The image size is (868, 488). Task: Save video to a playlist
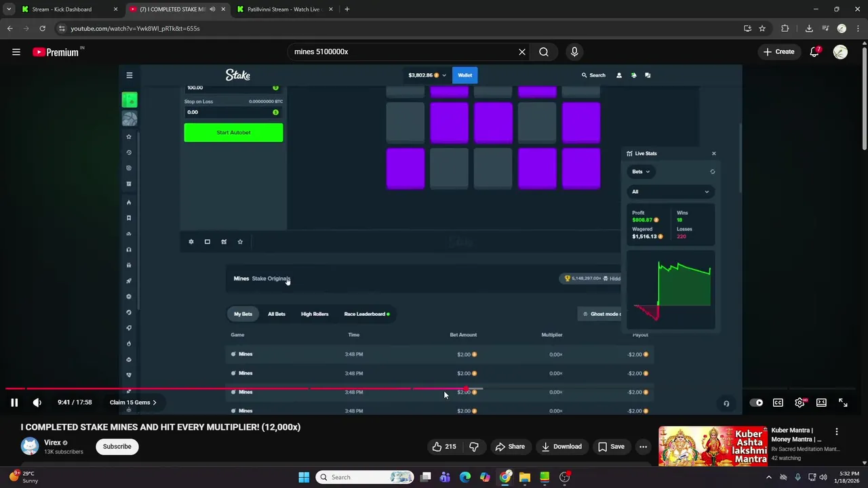coord(610,447)
